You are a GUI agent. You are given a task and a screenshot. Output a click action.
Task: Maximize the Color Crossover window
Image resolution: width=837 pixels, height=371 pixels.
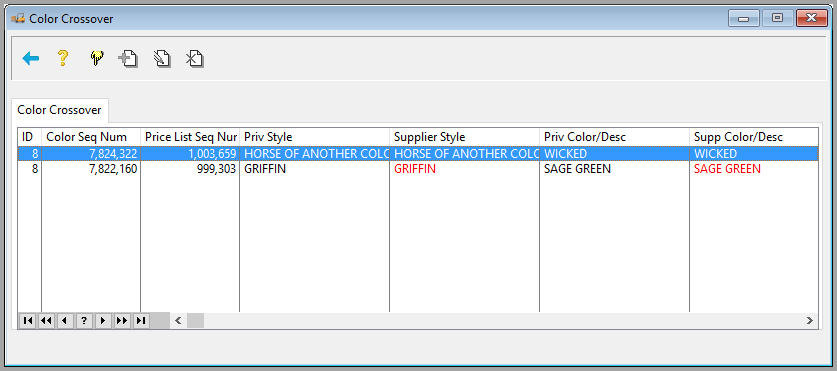click(778, 18)
